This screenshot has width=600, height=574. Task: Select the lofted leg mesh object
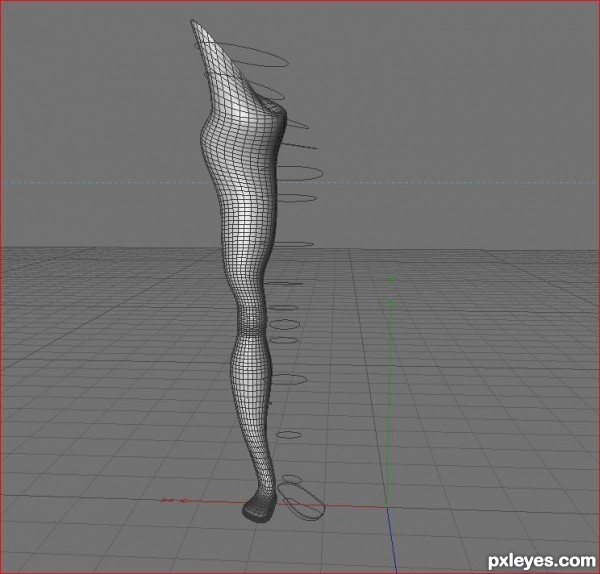click(245, 268)
